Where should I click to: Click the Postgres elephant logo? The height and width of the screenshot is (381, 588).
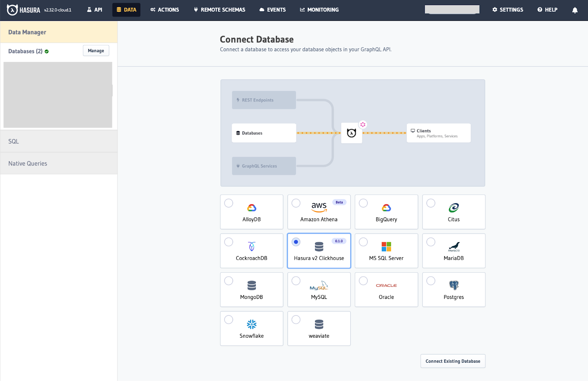click(454, 285)
